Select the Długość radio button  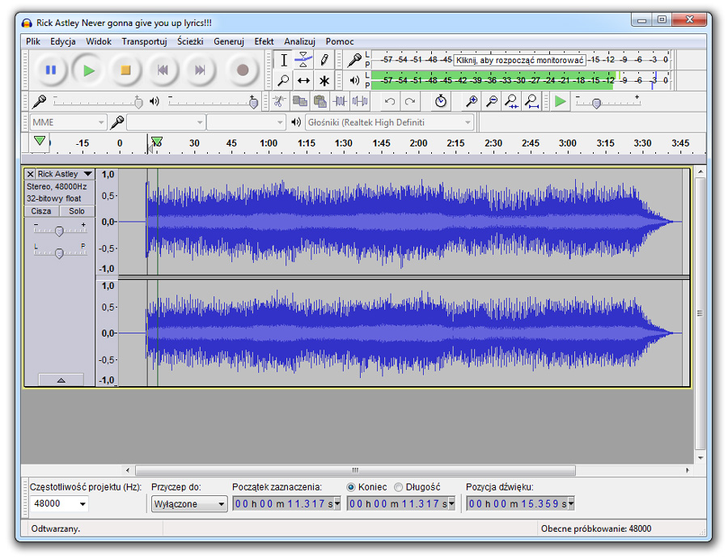398,487
